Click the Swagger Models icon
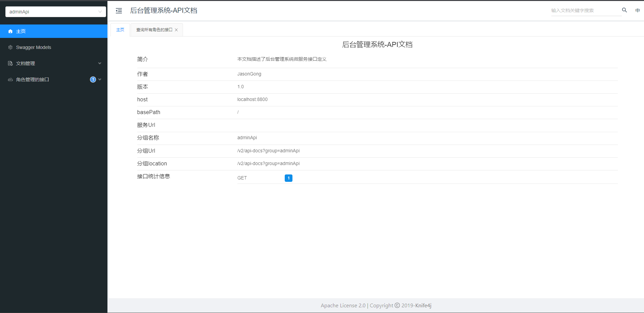Viewport: 644px width, 313px height. coord(10,47)
